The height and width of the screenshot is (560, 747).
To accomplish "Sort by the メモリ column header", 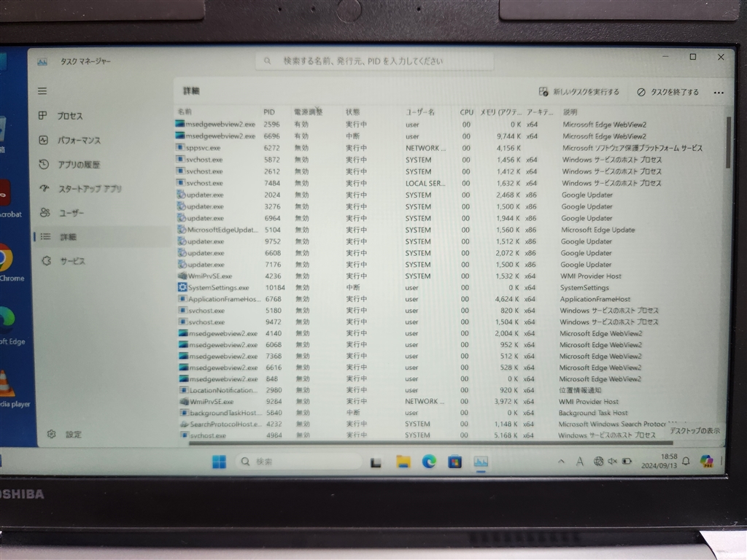I will point(500,112).
